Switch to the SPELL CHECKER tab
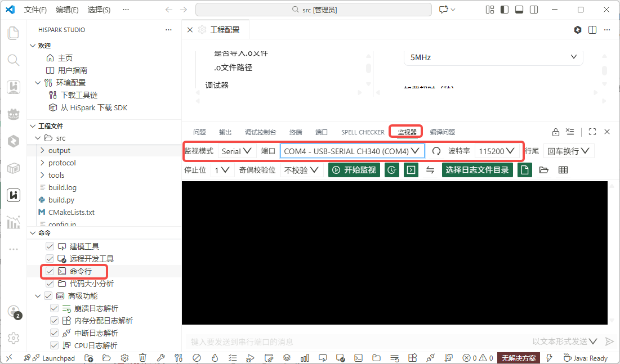Screen dimensions: 620x364 tap(363, 132)
